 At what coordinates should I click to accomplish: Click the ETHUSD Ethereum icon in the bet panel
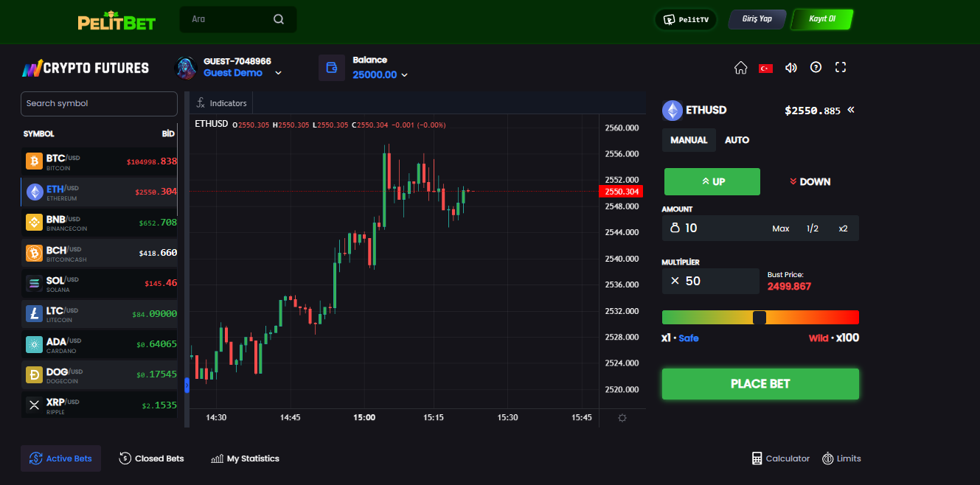tap(672, 111)
